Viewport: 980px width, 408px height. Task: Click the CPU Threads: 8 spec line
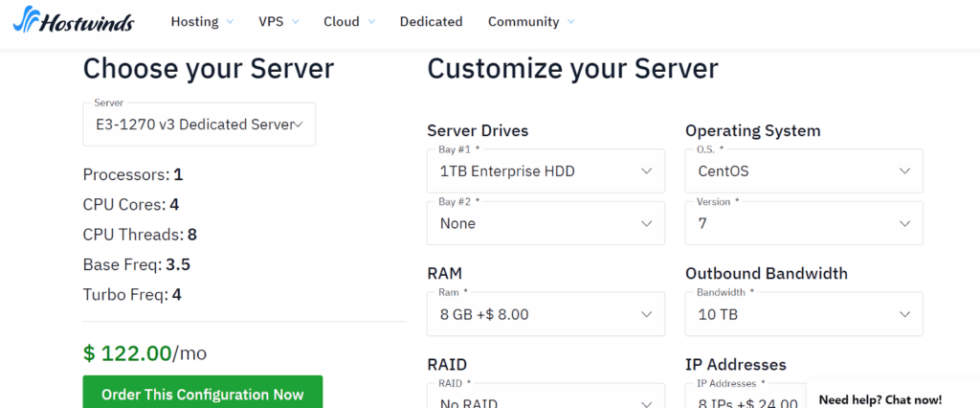tap(140, 235)
